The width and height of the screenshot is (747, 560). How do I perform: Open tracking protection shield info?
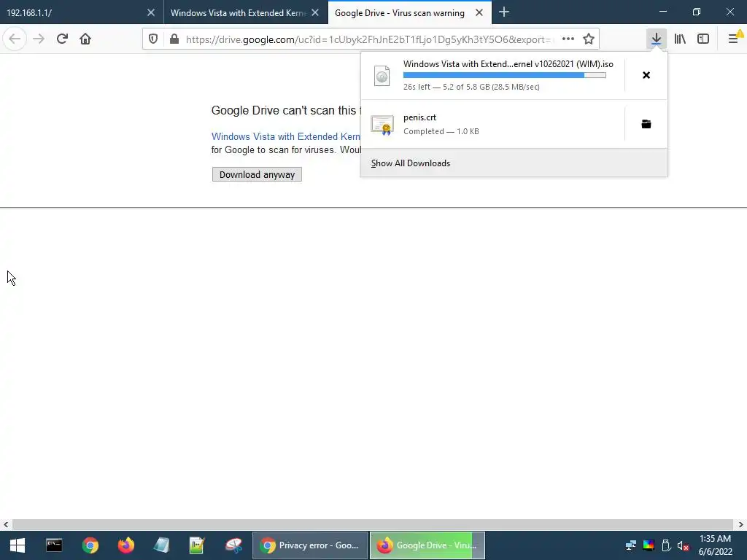click(153, 39)
